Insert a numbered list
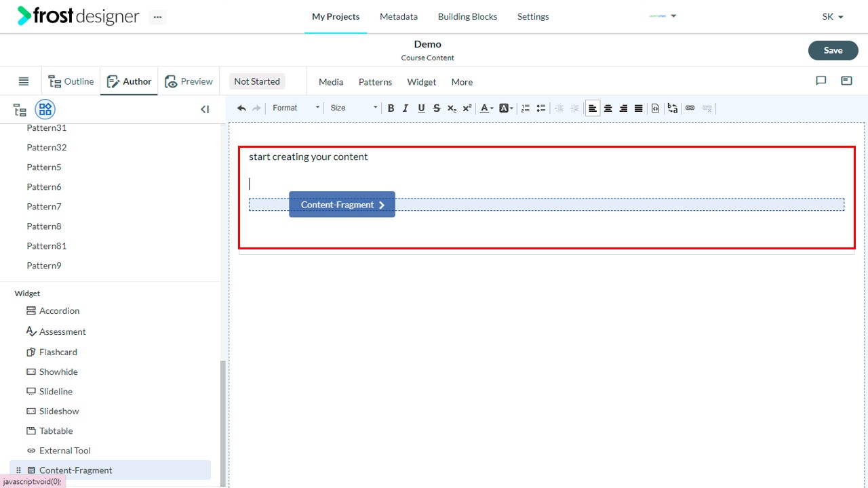The height and width of the screenshot is (488, 868). [x=526, y=108]
